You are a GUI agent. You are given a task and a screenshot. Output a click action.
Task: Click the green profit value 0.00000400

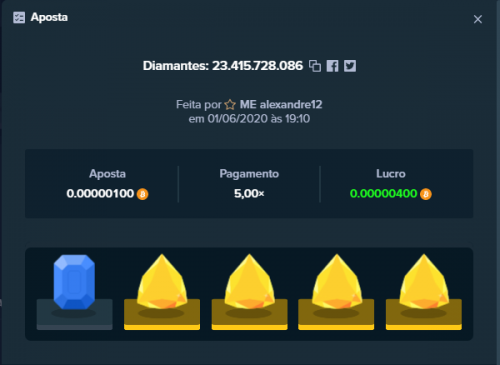[383, 194]
